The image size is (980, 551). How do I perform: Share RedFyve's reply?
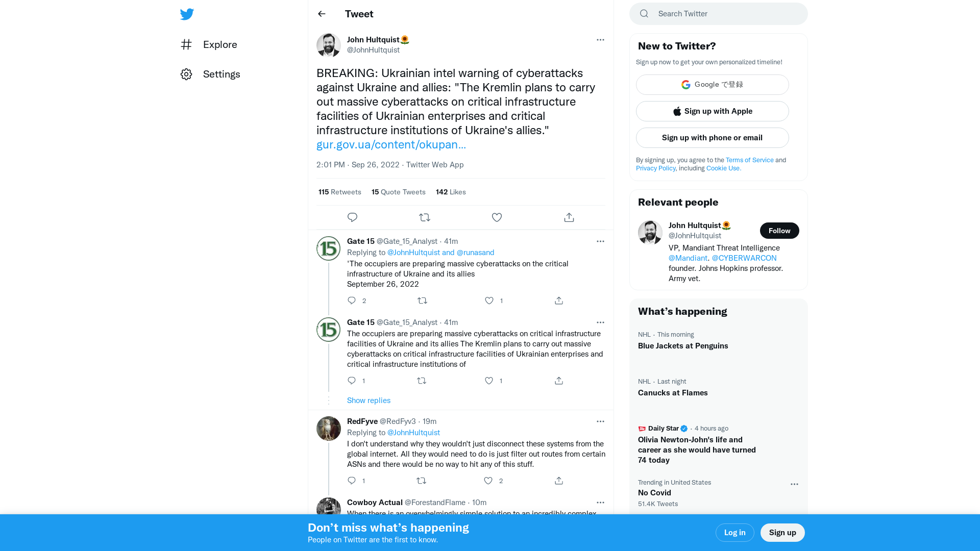(558, 481)
